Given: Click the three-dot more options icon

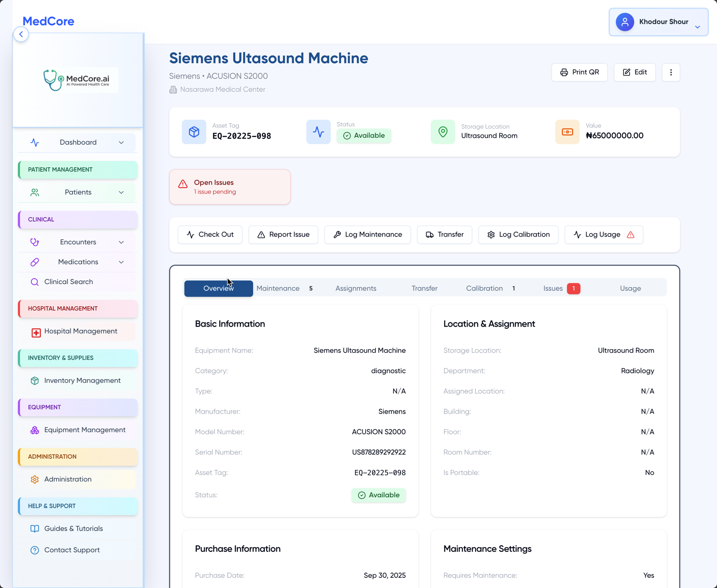Looking at the screenshot, I should pos(671,73).
